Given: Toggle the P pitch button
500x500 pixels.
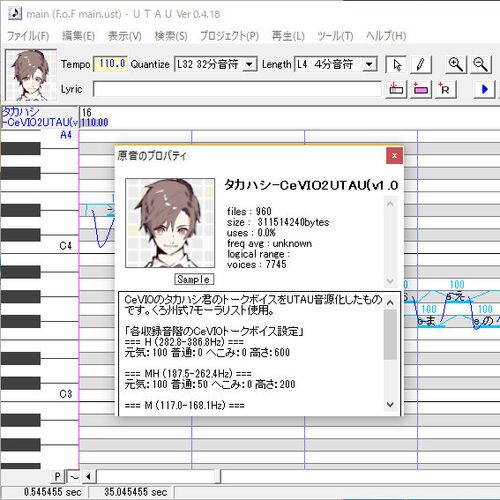Looking at the screenshot, I should pyautogui.click(x=58, y=477).
